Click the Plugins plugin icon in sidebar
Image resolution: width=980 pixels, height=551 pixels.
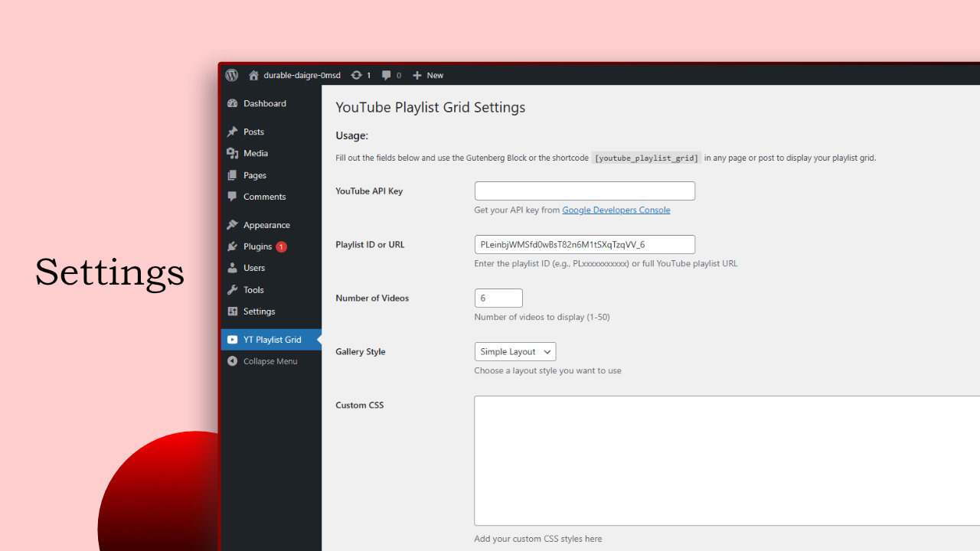232,246
